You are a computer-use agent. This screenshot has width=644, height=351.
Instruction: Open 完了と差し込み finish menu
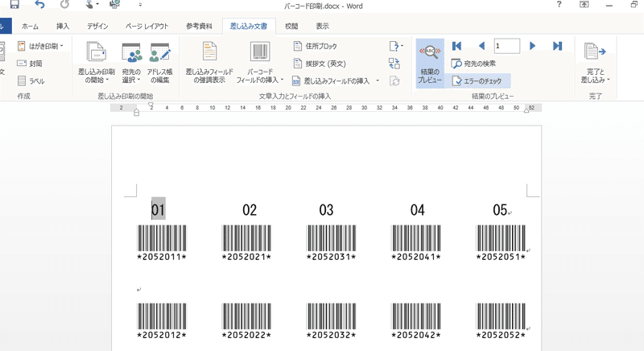pos(595,63)
